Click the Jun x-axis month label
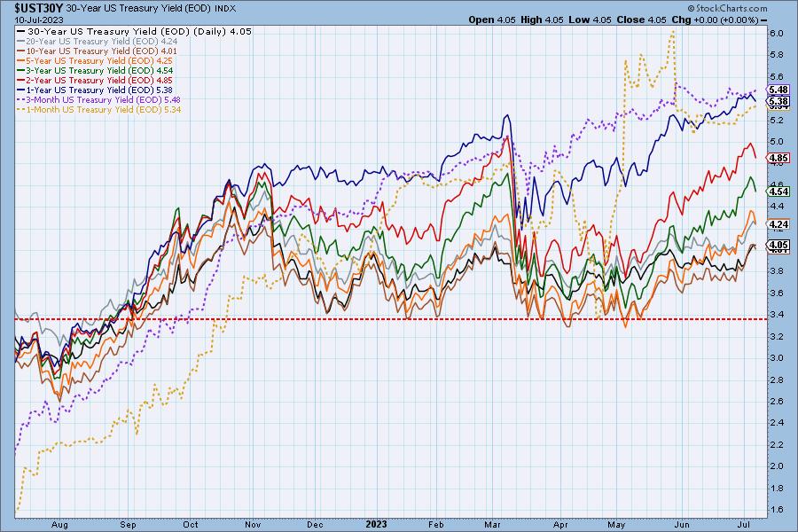The width and height of the screenshot is (798, 532). (x=682, y=525)
